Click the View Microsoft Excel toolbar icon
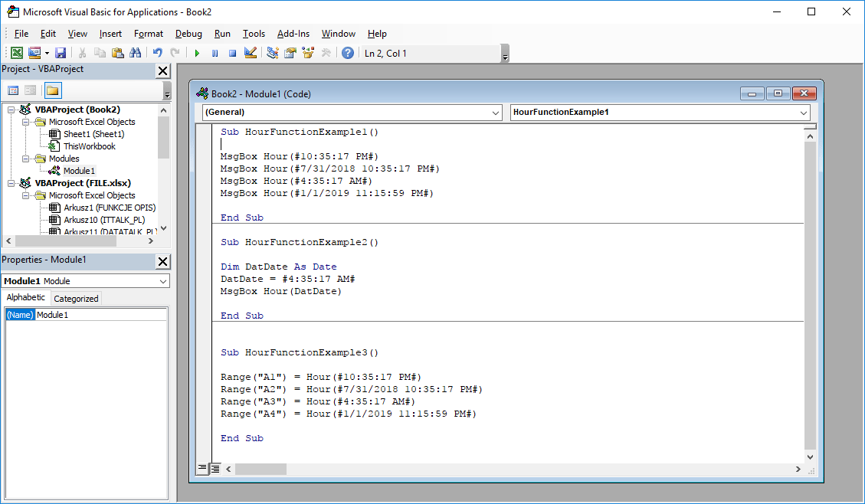 [17, 53]
